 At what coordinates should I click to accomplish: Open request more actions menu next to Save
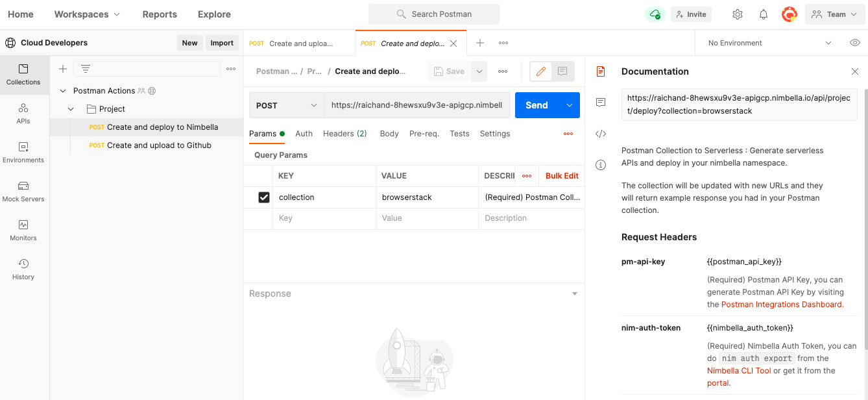[x=503, y=71]
